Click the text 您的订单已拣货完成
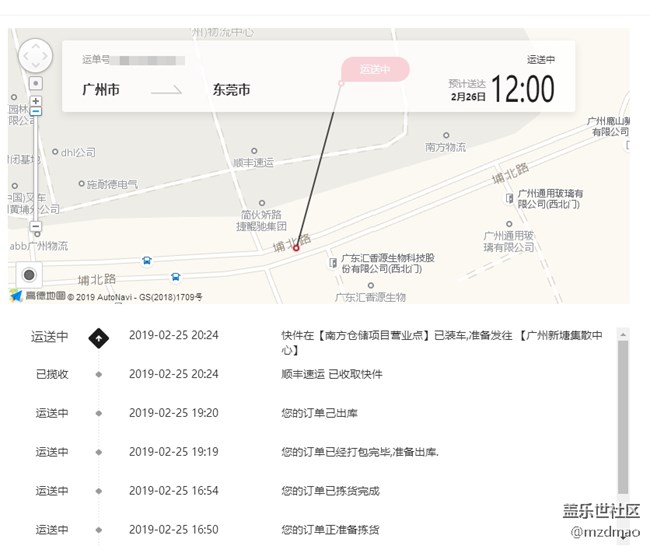Viewport: 650px width, 553px height. point(330,491)
